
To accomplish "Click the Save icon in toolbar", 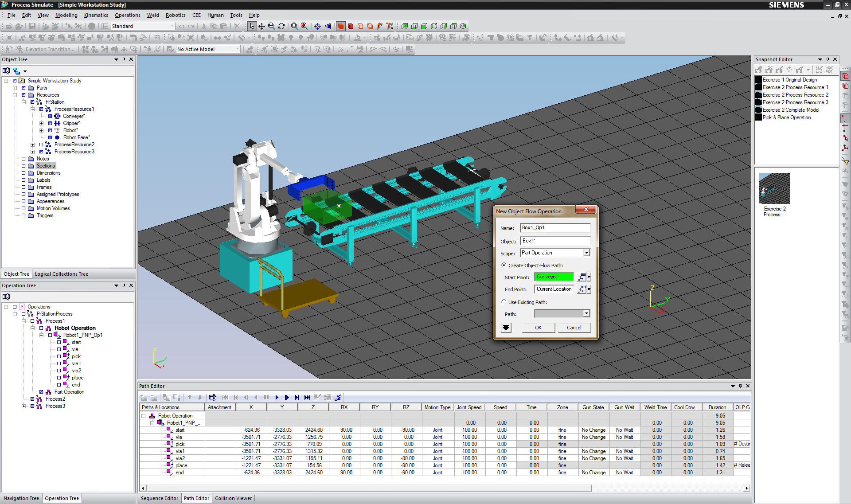I will 32,26.
